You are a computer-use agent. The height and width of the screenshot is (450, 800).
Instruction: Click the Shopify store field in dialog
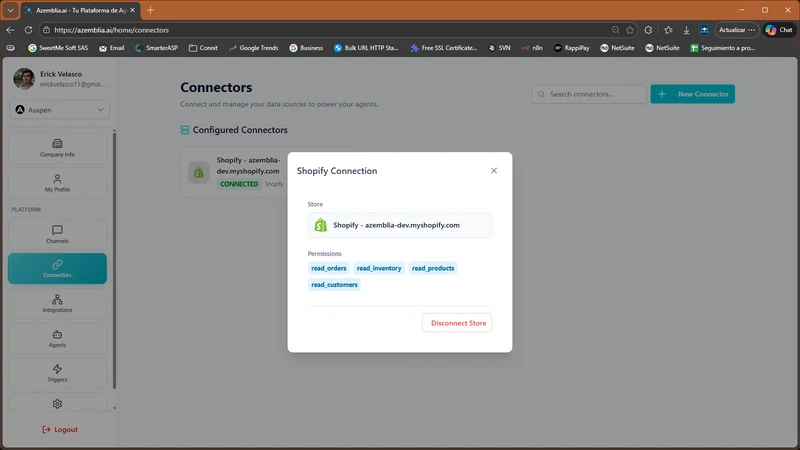[399, 225]
